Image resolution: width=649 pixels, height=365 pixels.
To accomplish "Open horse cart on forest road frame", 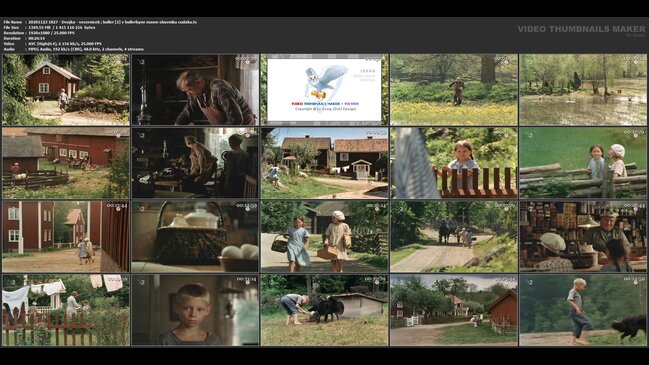I will (454, 236).
